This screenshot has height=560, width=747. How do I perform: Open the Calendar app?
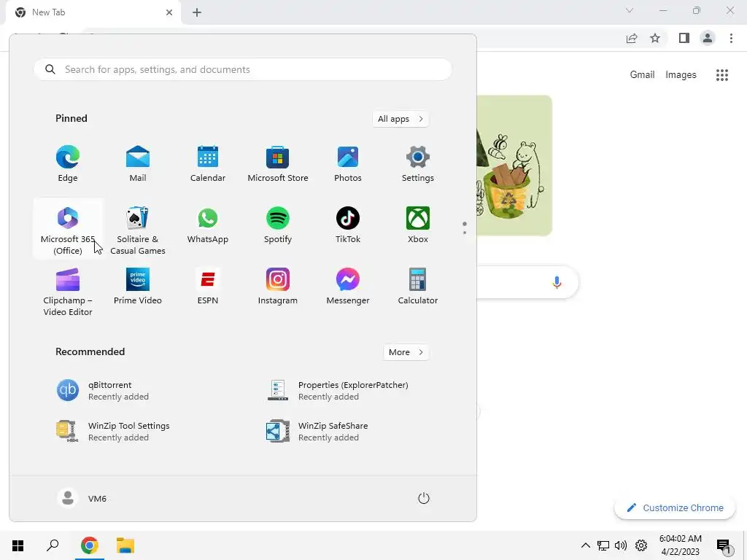[208, 164]
